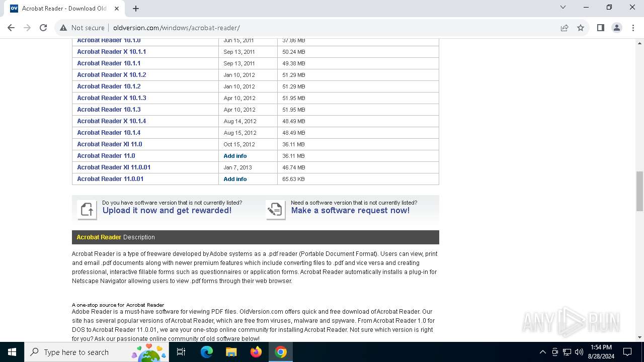
Task: Expand the tab search dropdown
Action: [563, 7]
